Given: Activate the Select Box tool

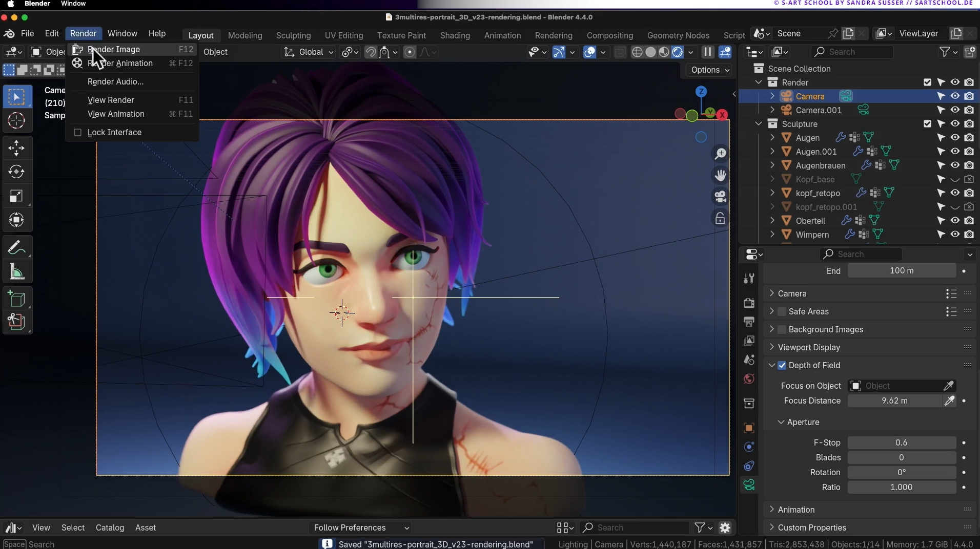Looking at the screenshot, I should [16, 97].
